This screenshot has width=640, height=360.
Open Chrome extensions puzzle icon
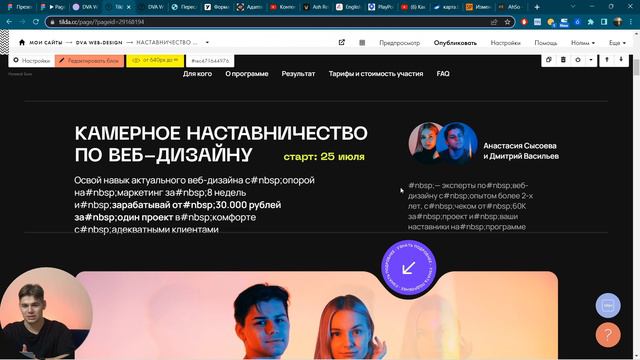(x=591, y=22)
